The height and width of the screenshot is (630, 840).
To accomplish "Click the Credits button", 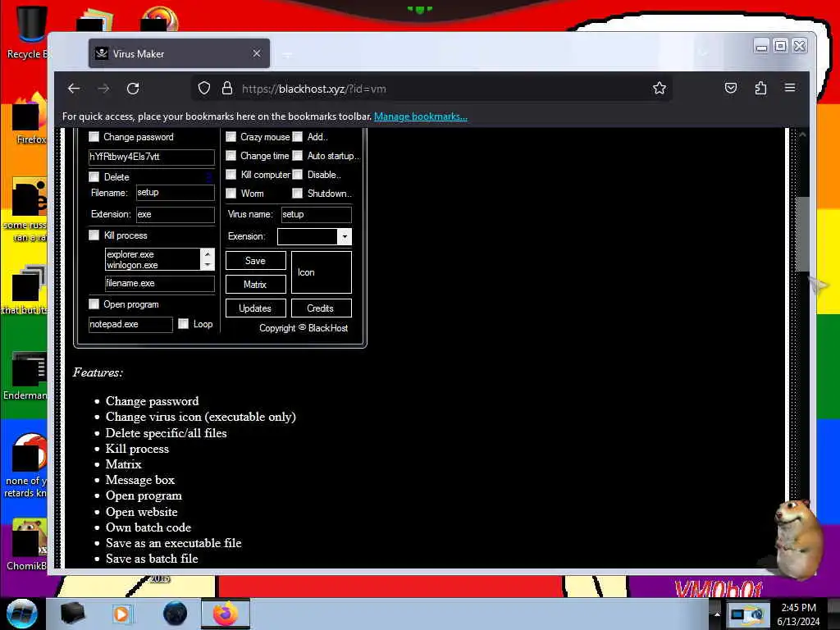I will tap(322, 308).
